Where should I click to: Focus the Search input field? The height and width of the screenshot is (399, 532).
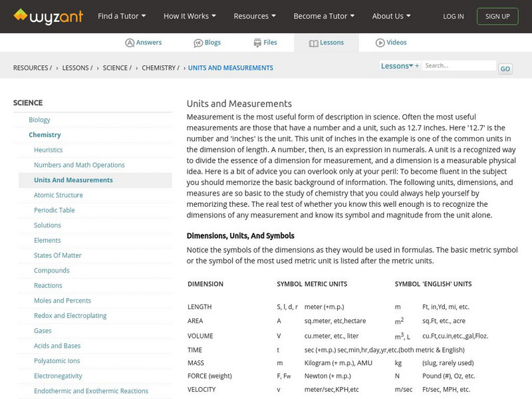pyautogui.click(x=459, y=66)
